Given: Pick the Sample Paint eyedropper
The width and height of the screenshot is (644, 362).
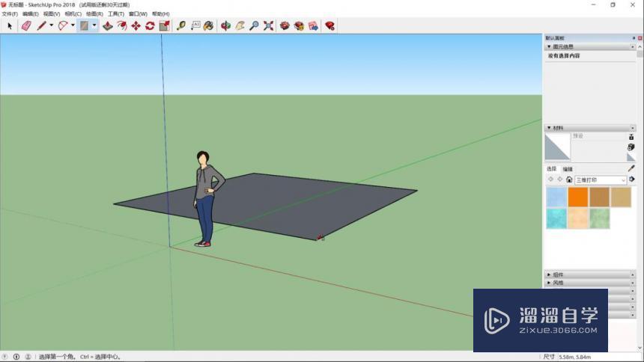Looking at the screenshot, I should pyautogui.click(x=631, y=168).
